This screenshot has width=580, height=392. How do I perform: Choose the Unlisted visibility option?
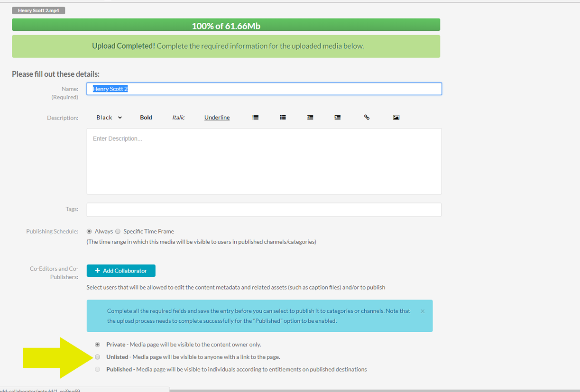coord(98,357)
